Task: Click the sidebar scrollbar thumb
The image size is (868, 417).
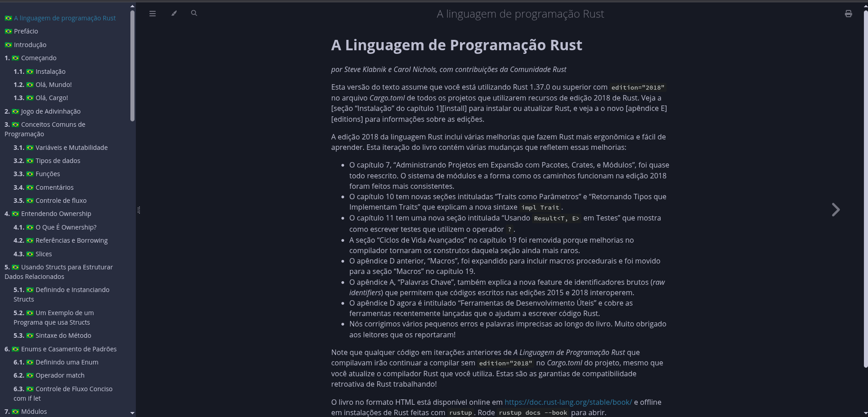Action: (x=132, y=66)
